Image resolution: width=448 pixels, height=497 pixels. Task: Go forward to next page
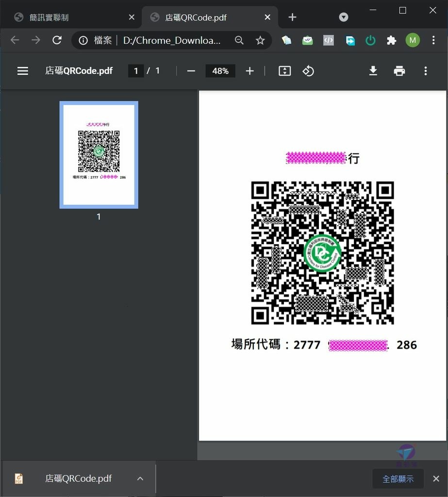pos(36,40)
